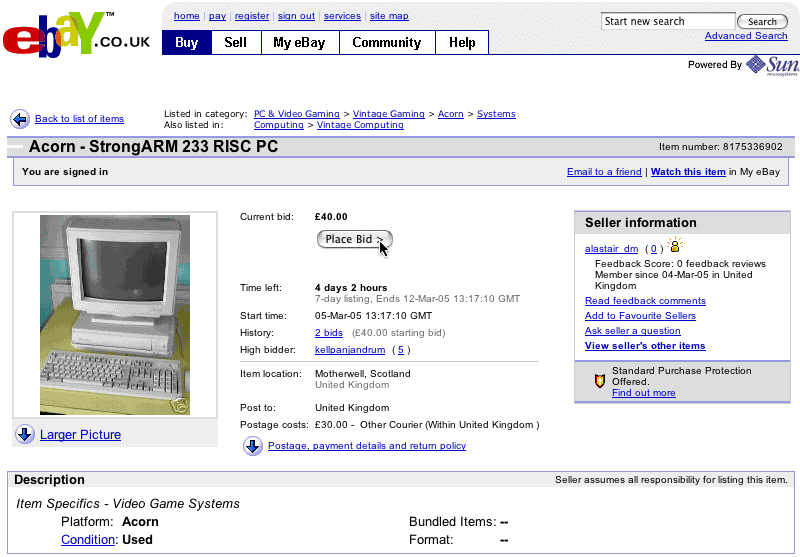Click Watch this item link

point(688,172)
